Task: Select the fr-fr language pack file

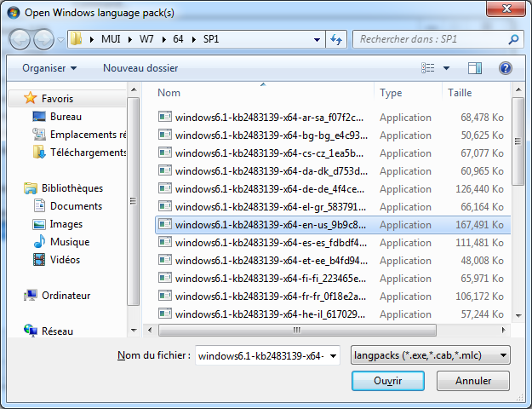Action: point(271,297)
